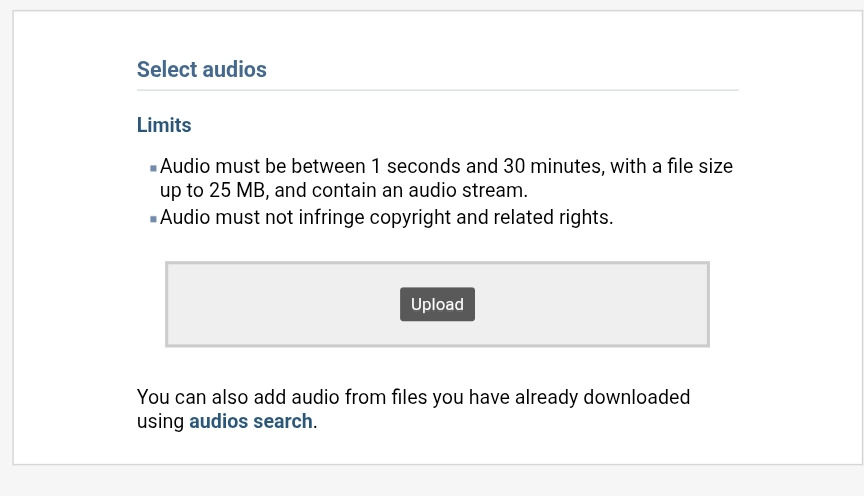The image size is (864, 496).
Task: Click the copyright infringement rule text
Action: pos(386,217)
